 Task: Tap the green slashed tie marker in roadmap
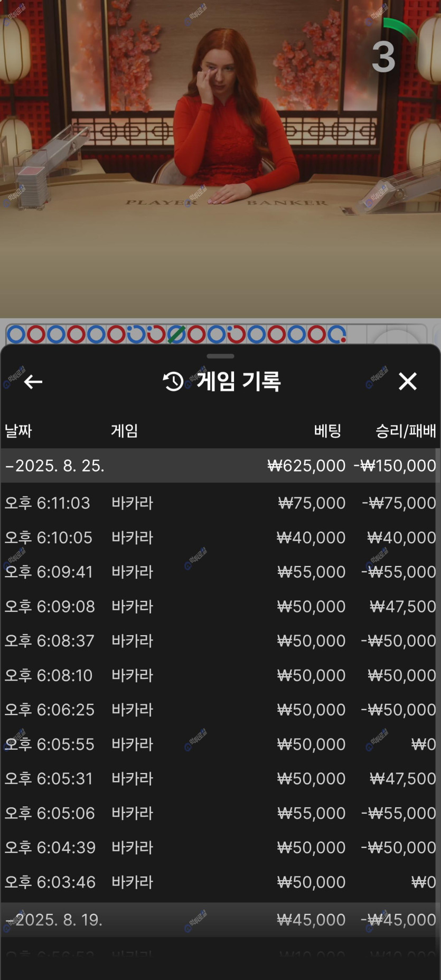click(x=176, y=334)
